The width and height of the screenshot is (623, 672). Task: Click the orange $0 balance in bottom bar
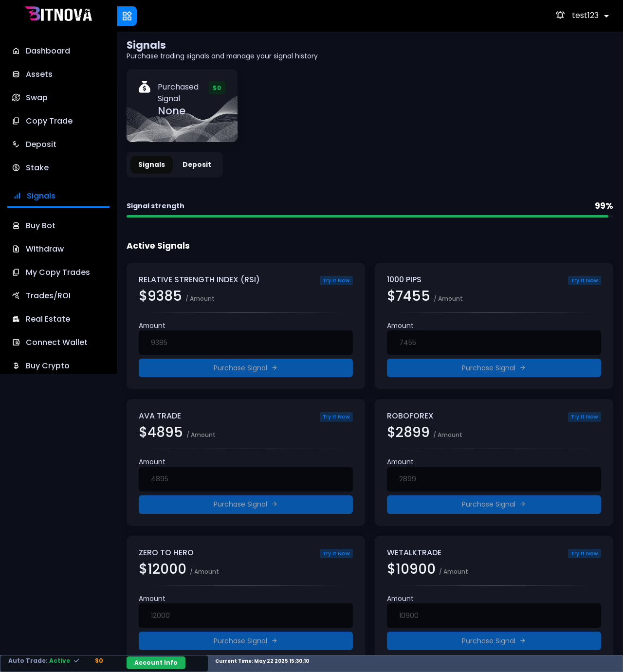tap(99, 661)
